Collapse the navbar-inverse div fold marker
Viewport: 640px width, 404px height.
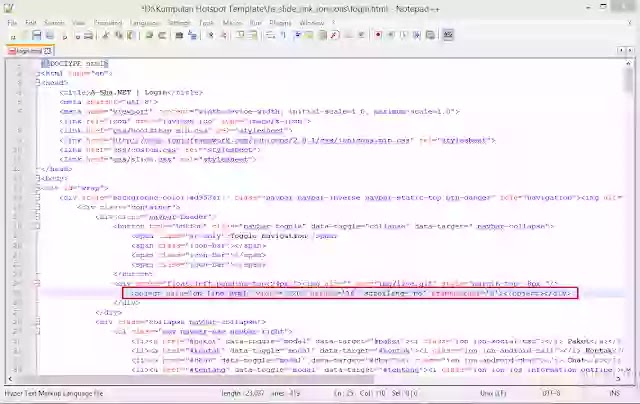pos(38,198)
